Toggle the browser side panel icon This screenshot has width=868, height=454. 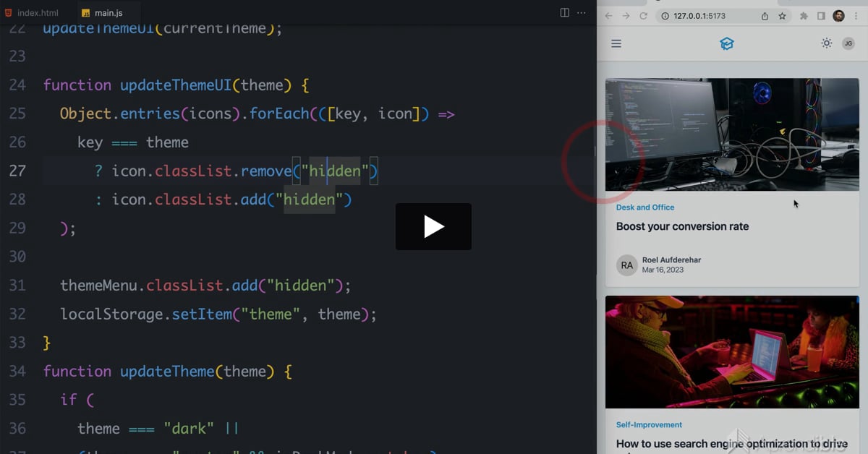point(821,16)
